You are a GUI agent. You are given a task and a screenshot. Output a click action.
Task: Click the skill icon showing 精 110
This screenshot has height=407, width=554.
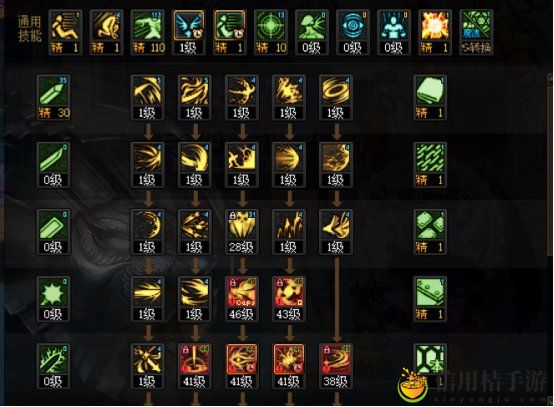click(x=148, y=32)
